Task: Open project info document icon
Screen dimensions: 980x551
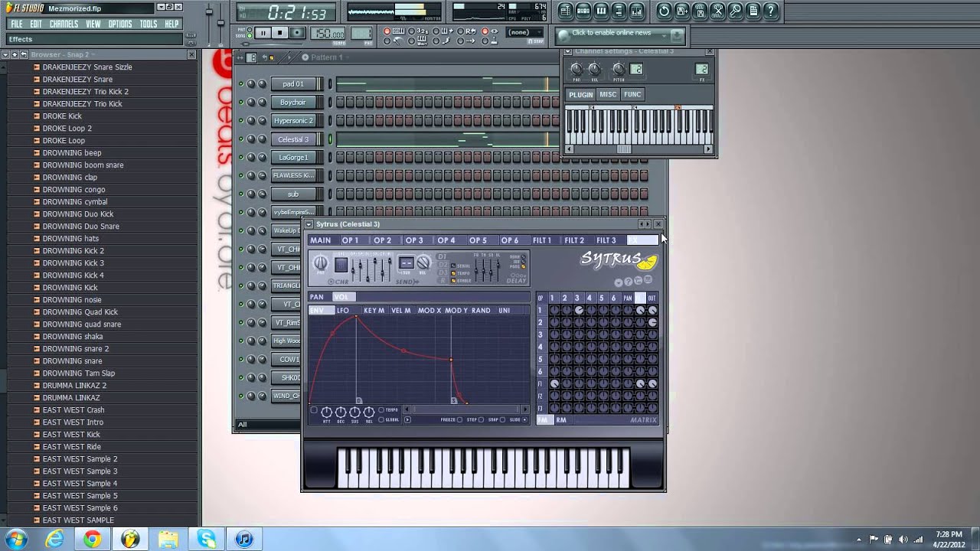Action: pos(753,11)
